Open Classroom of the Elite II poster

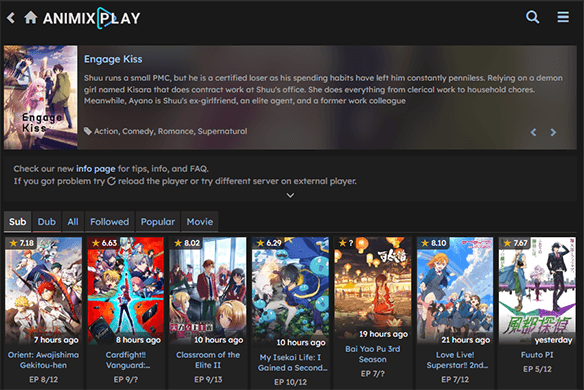click(208, 291)
